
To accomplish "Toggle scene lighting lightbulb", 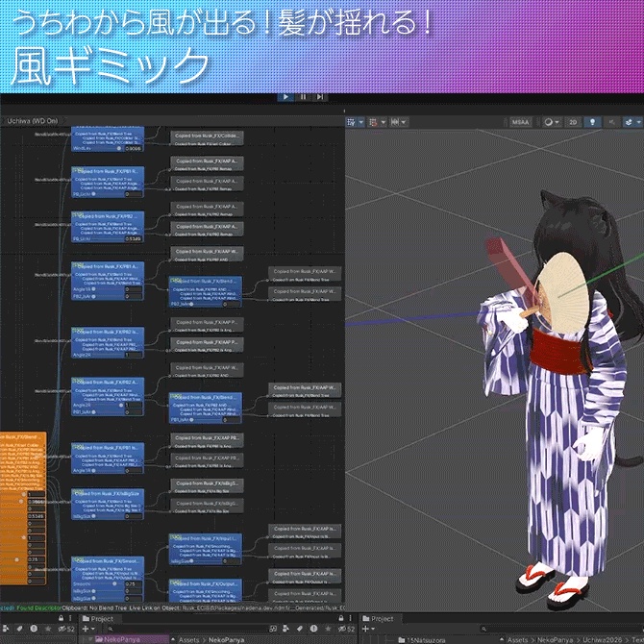I will (x=592, y=122).
